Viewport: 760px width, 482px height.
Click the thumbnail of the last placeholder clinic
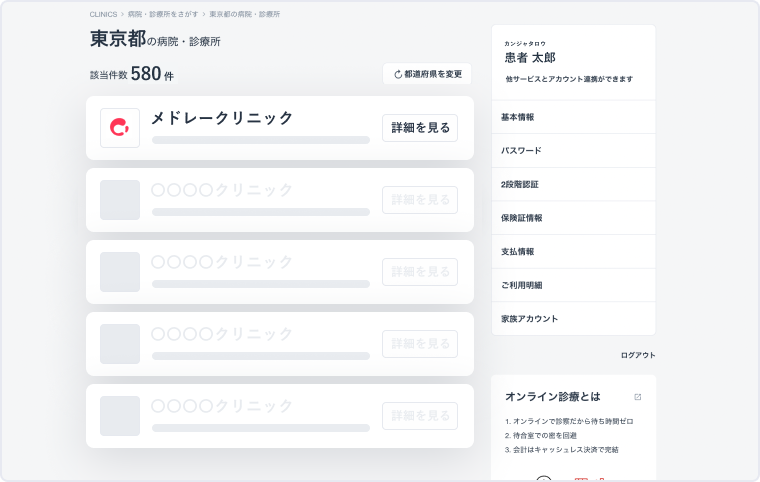[120, 416]
